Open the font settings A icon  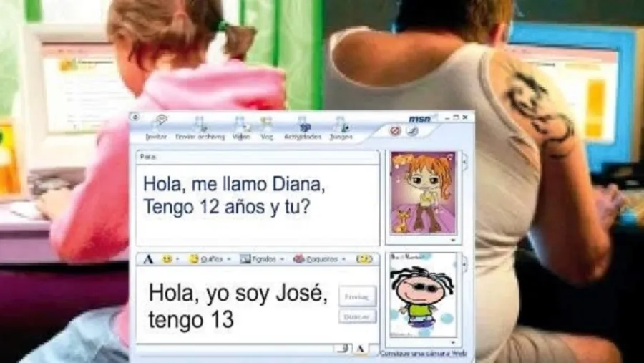click(148, 259)
